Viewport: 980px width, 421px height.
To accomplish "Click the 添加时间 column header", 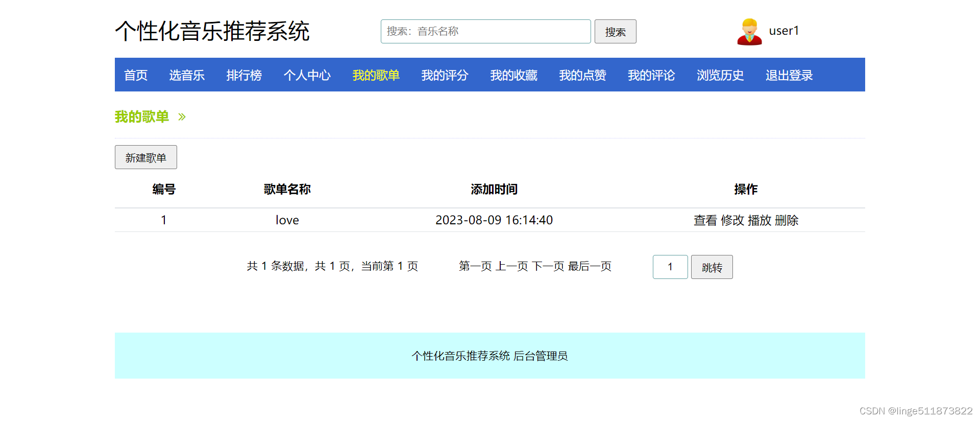I will [x=494, y=190].
